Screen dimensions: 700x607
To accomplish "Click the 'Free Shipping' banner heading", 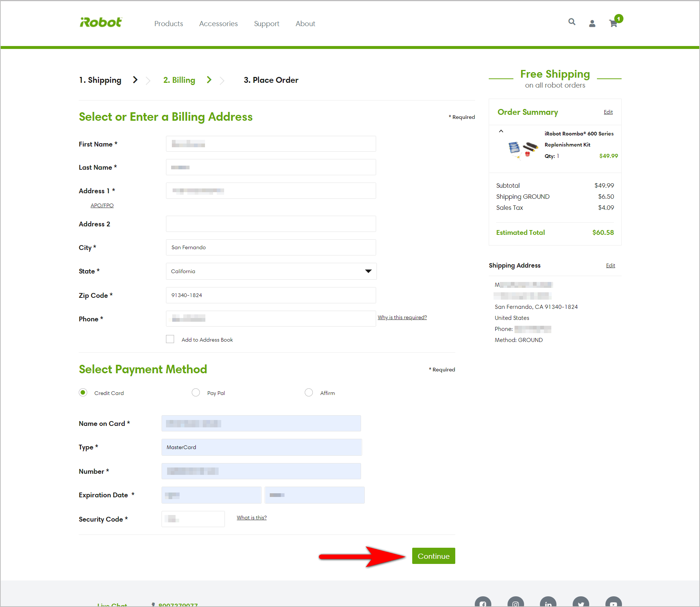I will [x=555, y=74].
